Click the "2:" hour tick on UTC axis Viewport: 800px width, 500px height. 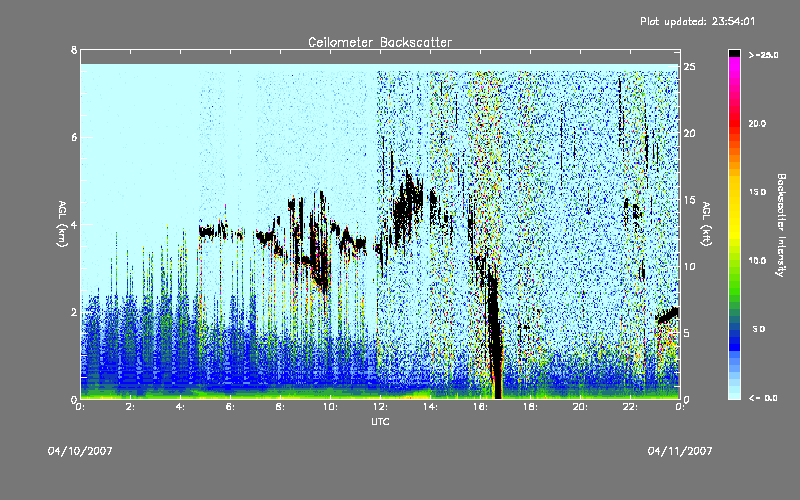click(130, 407)
